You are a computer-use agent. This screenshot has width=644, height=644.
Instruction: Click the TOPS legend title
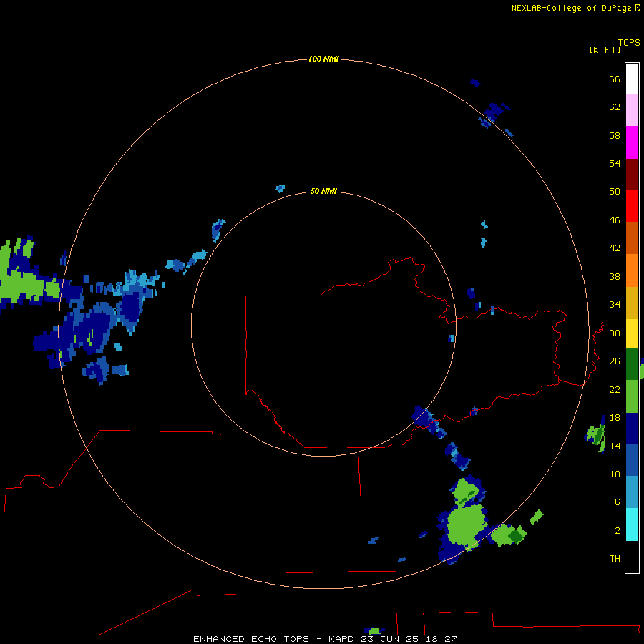pos(629,43)
